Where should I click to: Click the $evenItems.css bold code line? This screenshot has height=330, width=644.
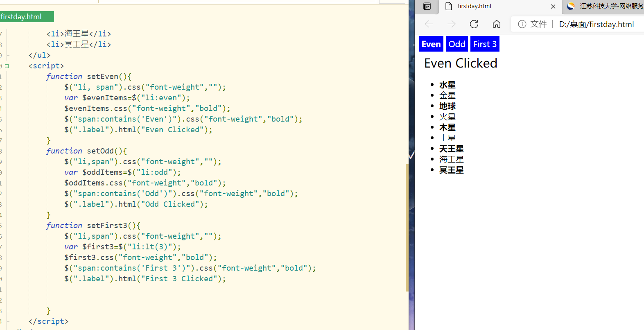click(147, 108)
